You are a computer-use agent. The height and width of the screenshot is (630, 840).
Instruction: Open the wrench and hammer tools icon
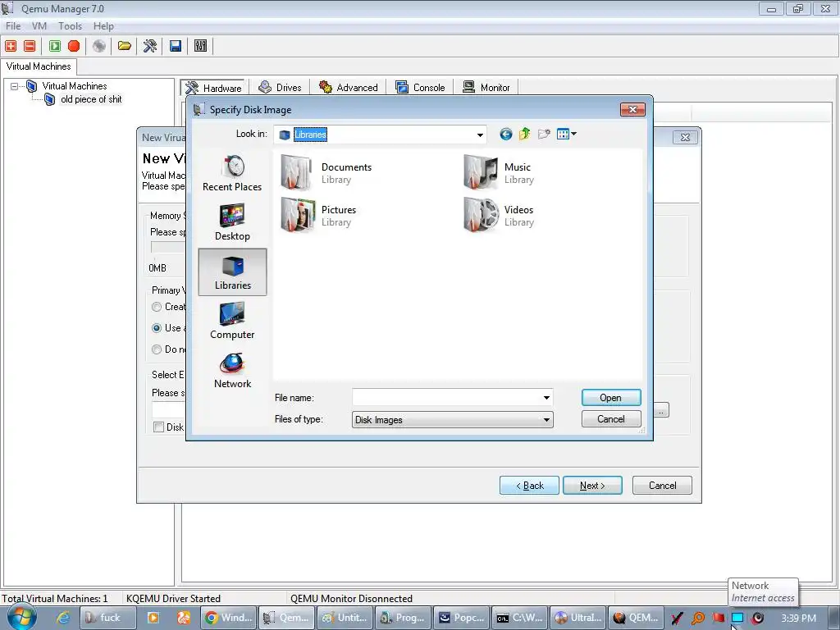coord(150,46)
